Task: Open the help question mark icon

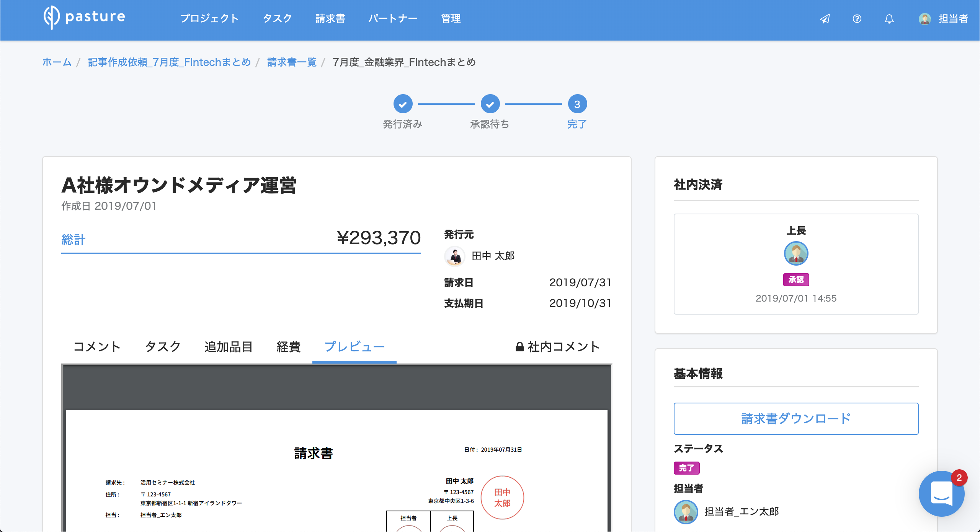Action: [x=857, y=19]
